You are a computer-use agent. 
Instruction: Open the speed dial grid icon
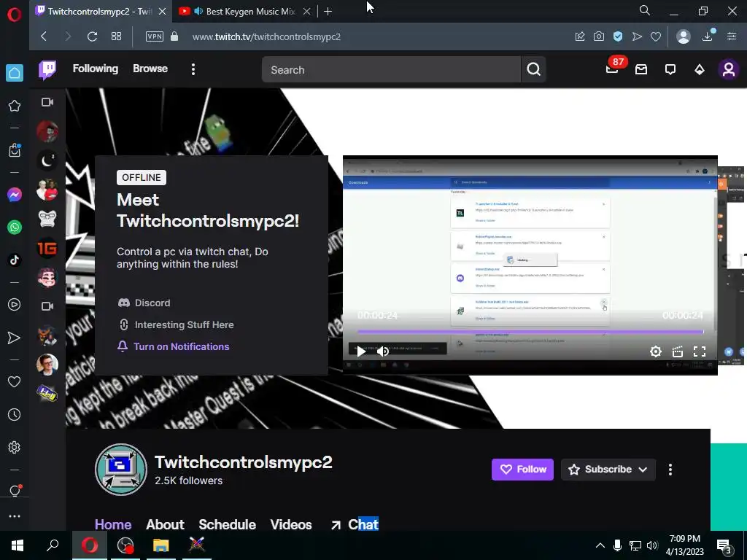pyautogui.click(x=116, y=36)
